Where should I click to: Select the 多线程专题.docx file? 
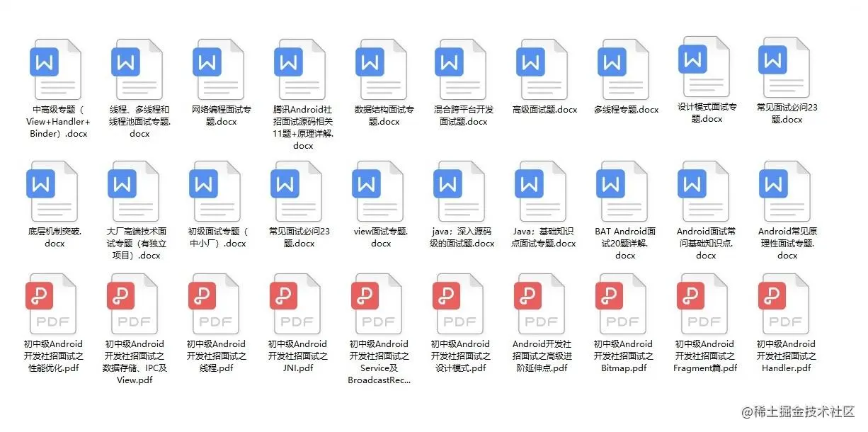[x=624, y=69]
